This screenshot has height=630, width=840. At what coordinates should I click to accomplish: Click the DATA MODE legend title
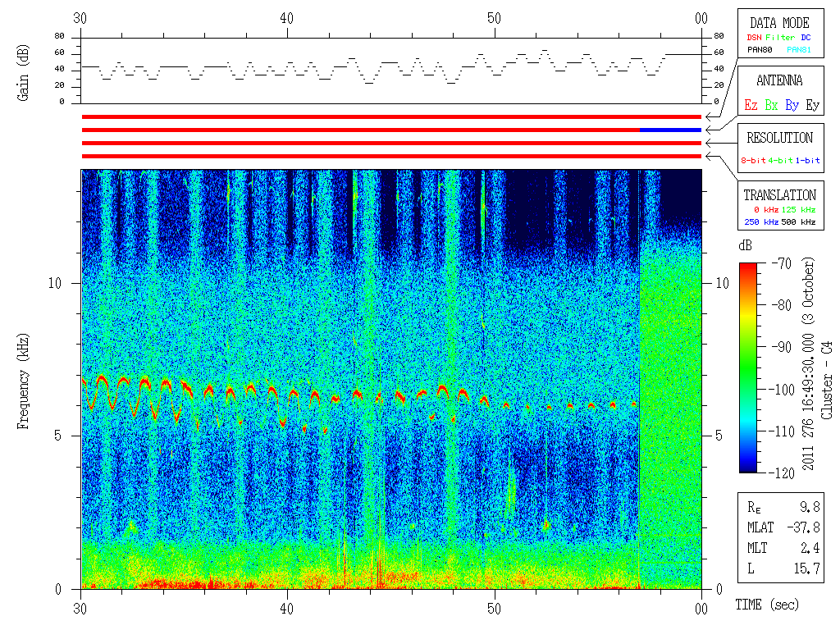point(779,23)
